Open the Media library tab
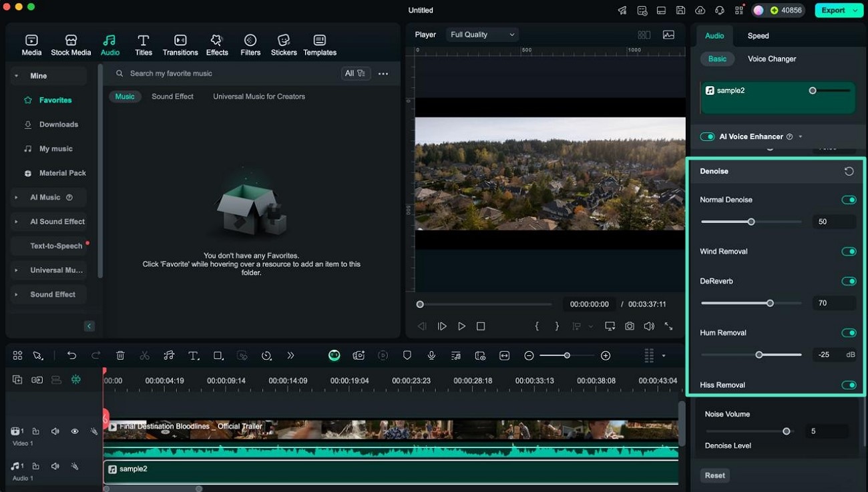This screenshot has width=868, height=492. [x=31, y=45]
